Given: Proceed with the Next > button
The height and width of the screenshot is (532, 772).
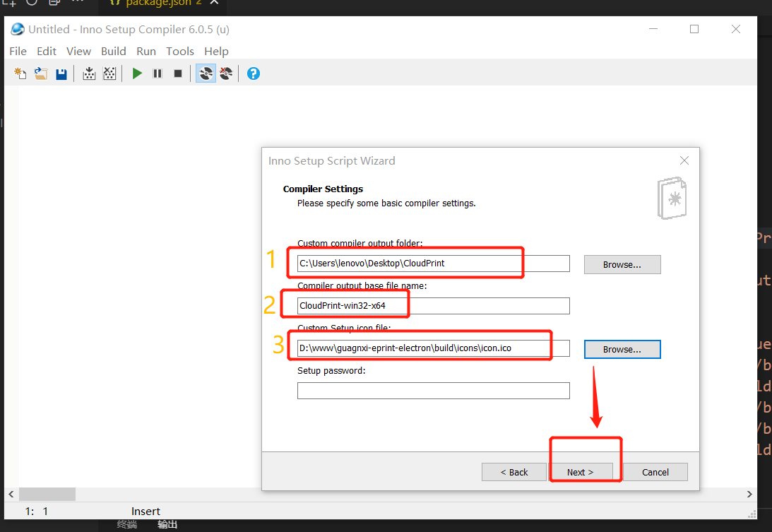Looking at the screenshot, I should (581, 472).
